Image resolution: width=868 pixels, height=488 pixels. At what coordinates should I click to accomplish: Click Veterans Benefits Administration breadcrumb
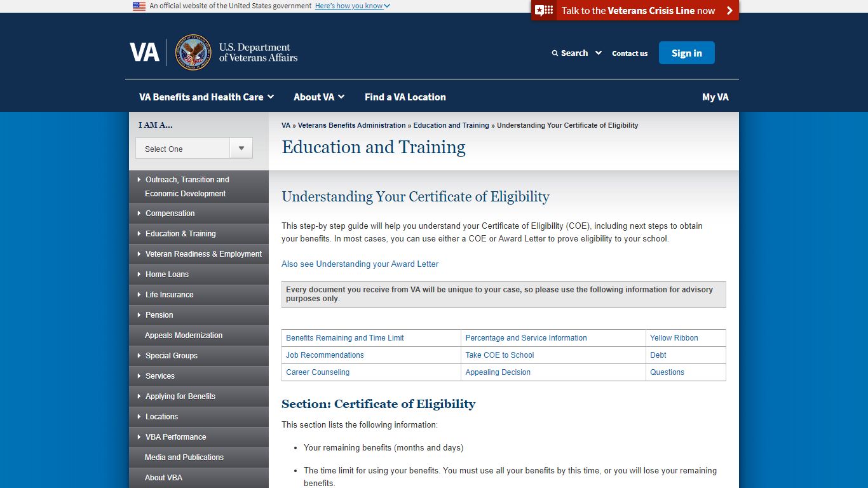(x=351, y=125)
